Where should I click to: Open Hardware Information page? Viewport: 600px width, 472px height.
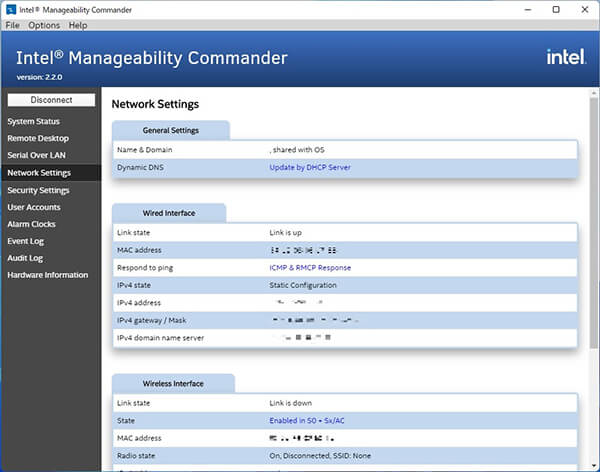tap(48, 275)
